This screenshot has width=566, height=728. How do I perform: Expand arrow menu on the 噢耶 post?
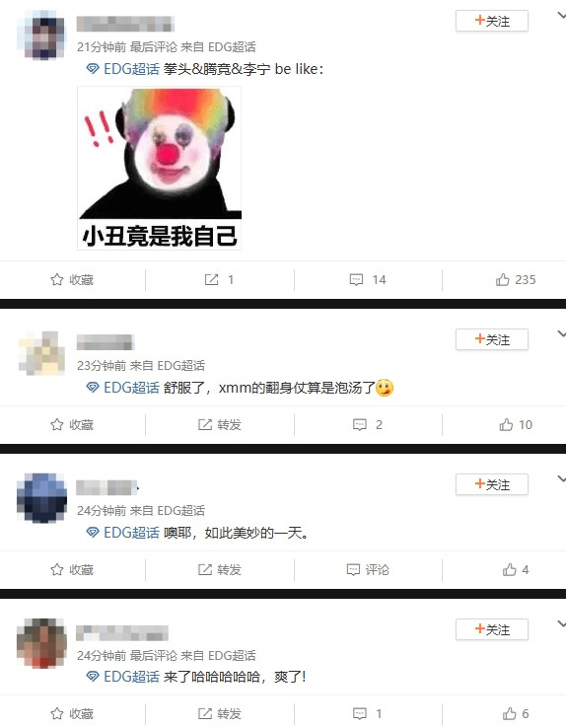(561, 478)
